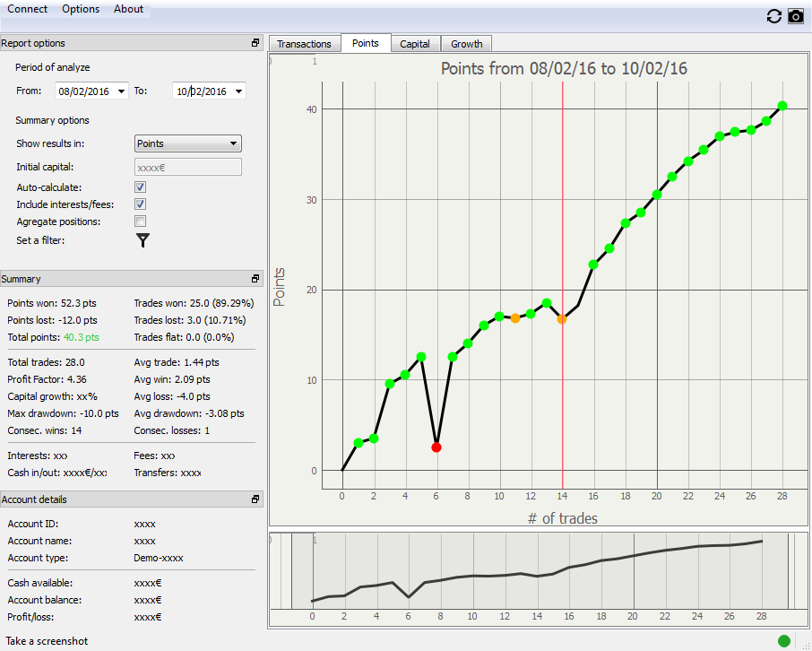Disable the Auto-calculate checkbox
Image resolution: width=812 pixels, height=651 pixels.
pyautogui.click(x=140, y=187)
